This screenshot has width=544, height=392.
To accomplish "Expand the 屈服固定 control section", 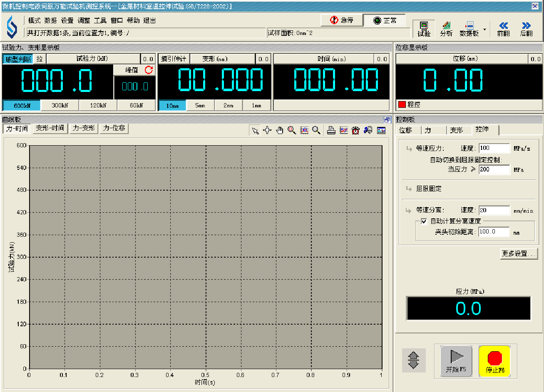I will click(x=409, y=189).
